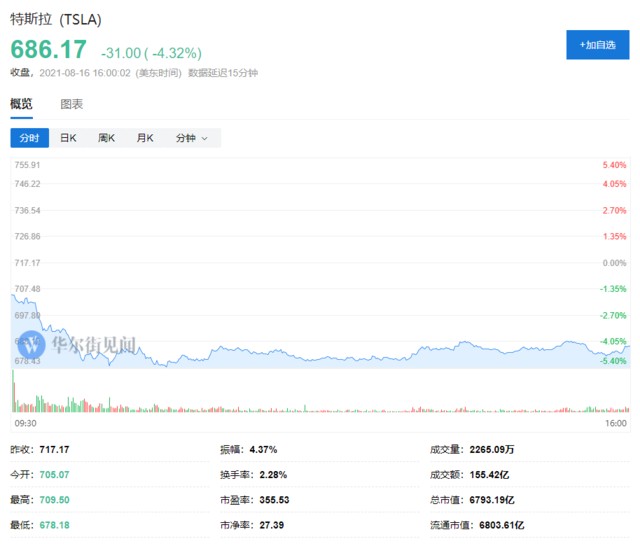Viewport: 640px width, 546px height.
Task: Click the 0.00% axis label
Action: tap(614, 262)
